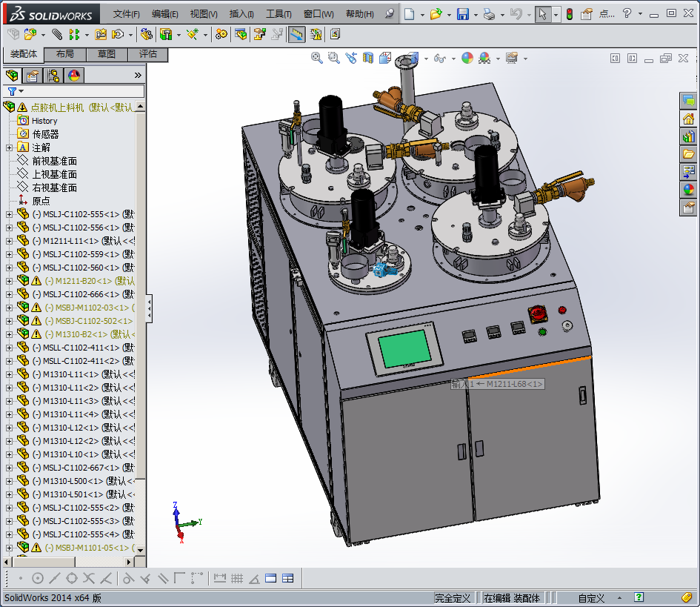Open the Hide/Show Items glasses dropdown
Viewport: 700px width, 607px height.
[x=441, y=58]
